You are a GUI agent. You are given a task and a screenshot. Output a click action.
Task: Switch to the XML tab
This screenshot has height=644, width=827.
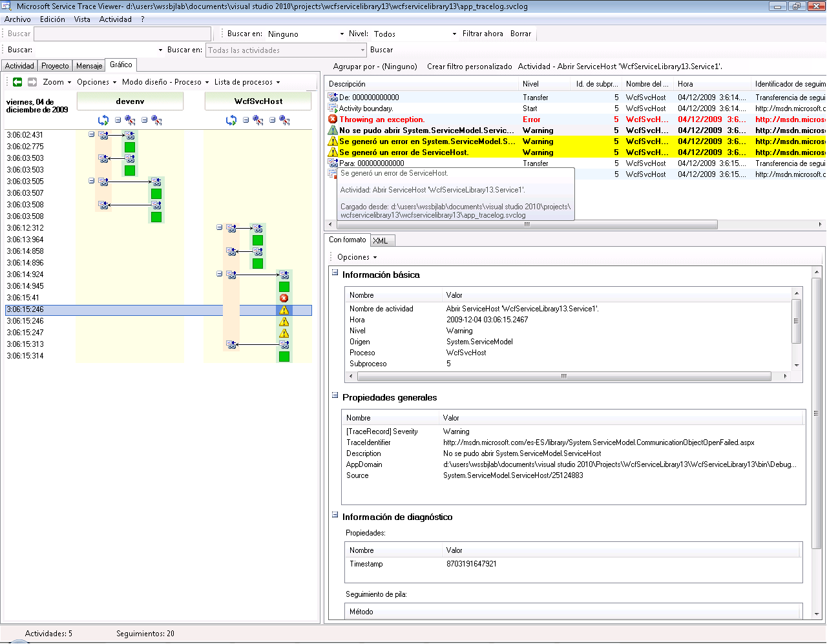coord(381,241)
